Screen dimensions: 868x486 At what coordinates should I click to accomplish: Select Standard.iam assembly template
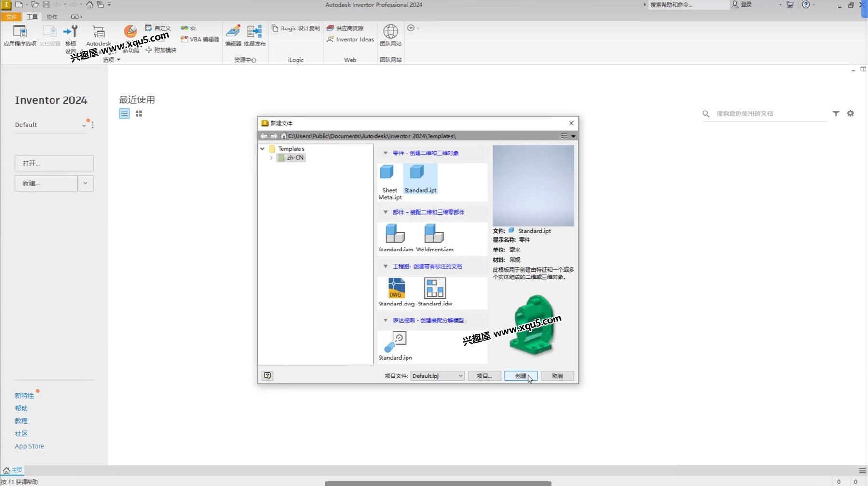[395, 238]
